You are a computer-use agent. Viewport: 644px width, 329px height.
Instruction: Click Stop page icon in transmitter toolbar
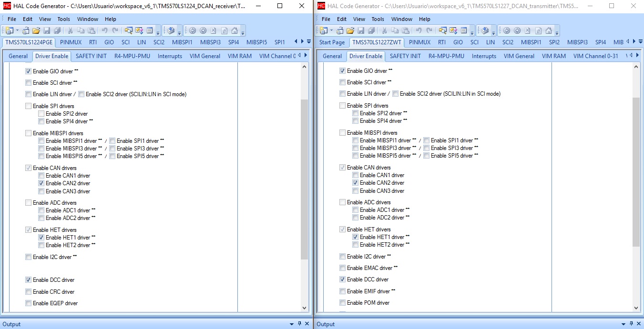[x=528, y=30]
